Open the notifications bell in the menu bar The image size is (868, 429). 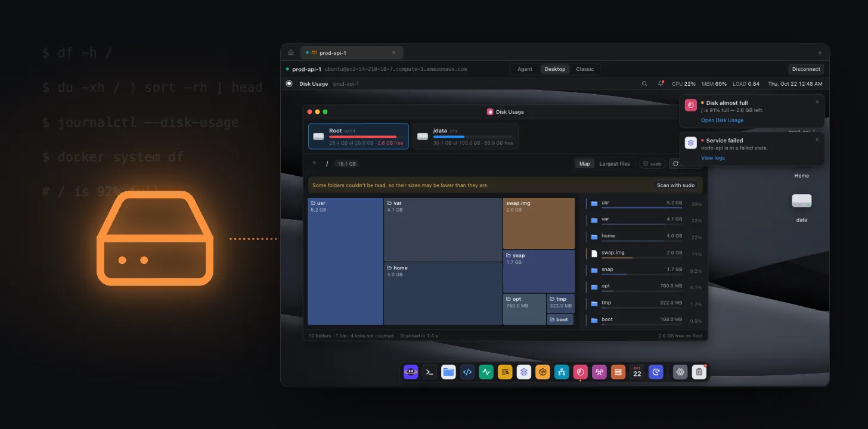pyautogui.click(x=661, y=84)
